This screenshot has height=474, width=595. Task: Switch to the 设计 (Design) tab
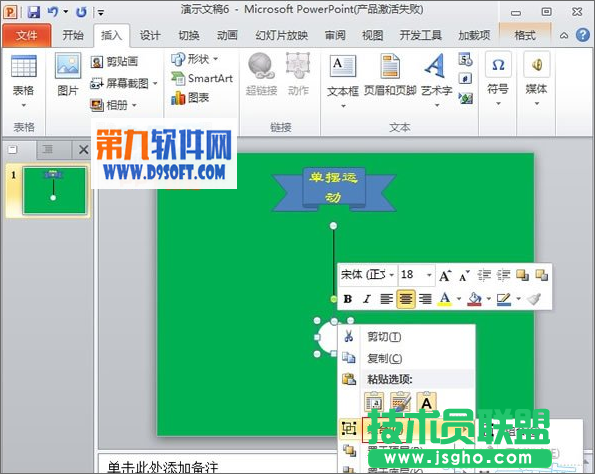coord(150,35)
